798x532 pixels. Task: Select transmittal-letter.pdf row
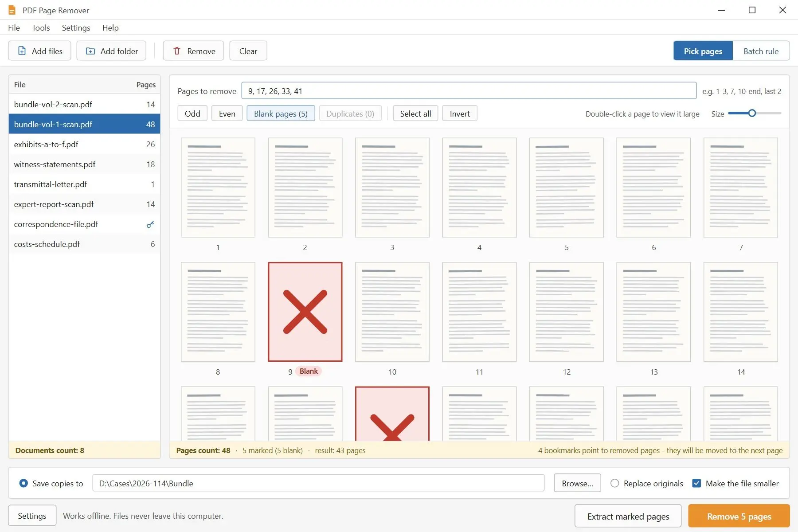(x=84, y=184)
